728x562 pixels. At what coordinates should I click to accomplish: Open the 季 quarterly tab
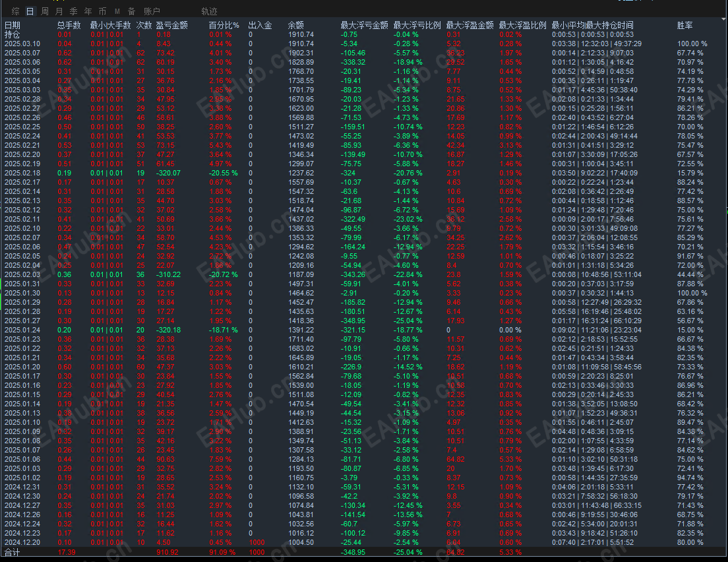coord(73,11)
